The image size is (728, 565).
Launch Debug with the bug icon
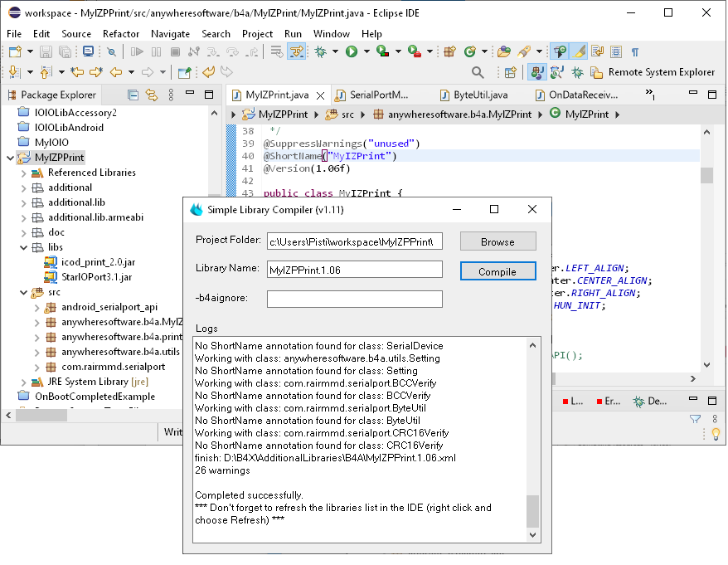pos(321,51)
